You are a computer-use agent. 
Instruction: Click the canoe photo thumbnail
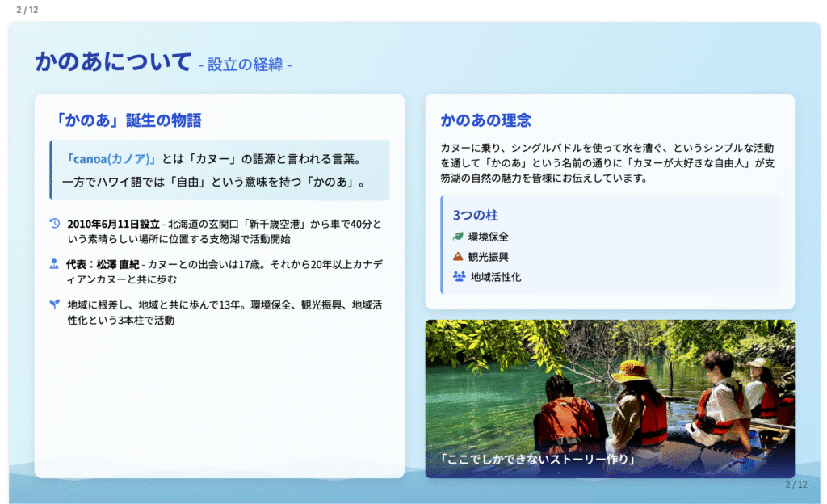coord(610,398)
